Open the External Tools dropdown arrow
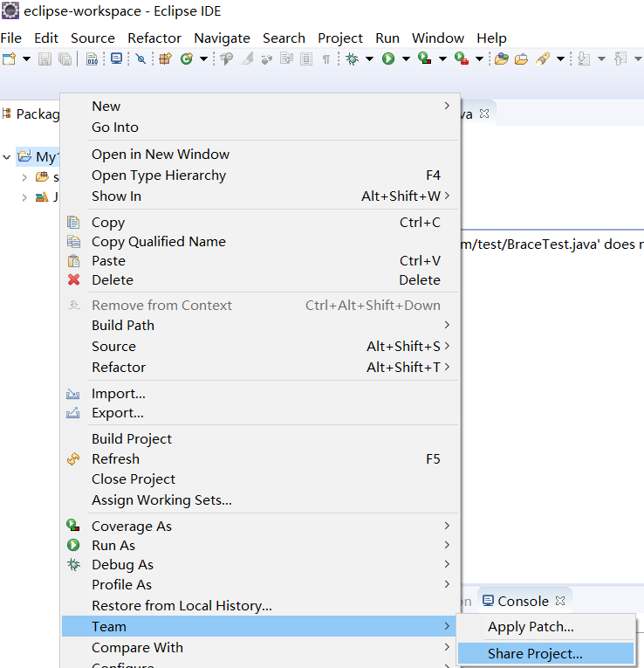 479,59
